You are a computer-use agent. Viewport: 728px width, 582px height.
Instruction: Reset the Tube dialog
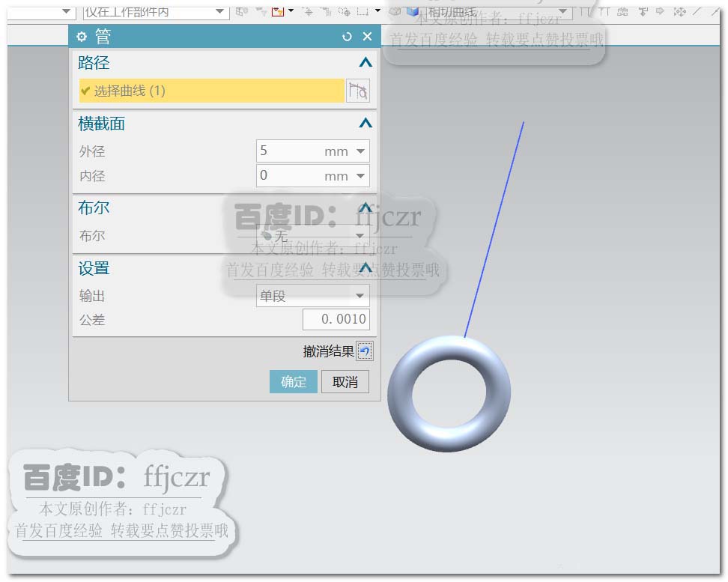click(347, 36)
